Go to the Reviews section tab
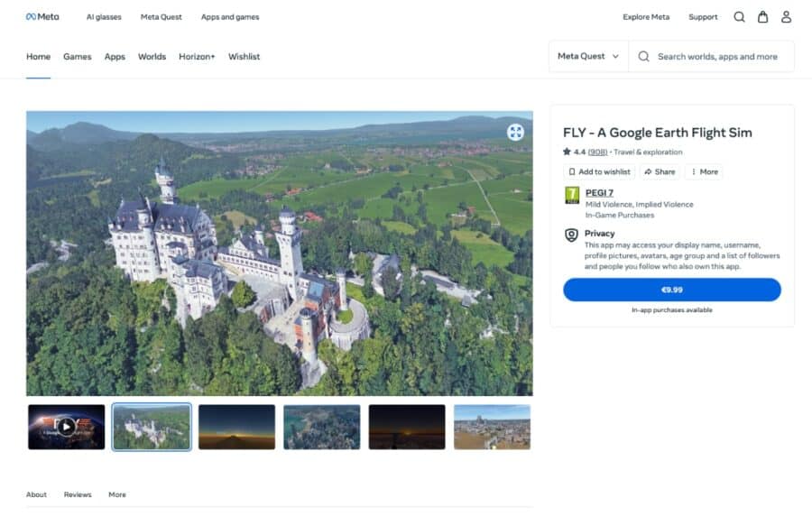812x516 pixels. click(x=78, y=494)
